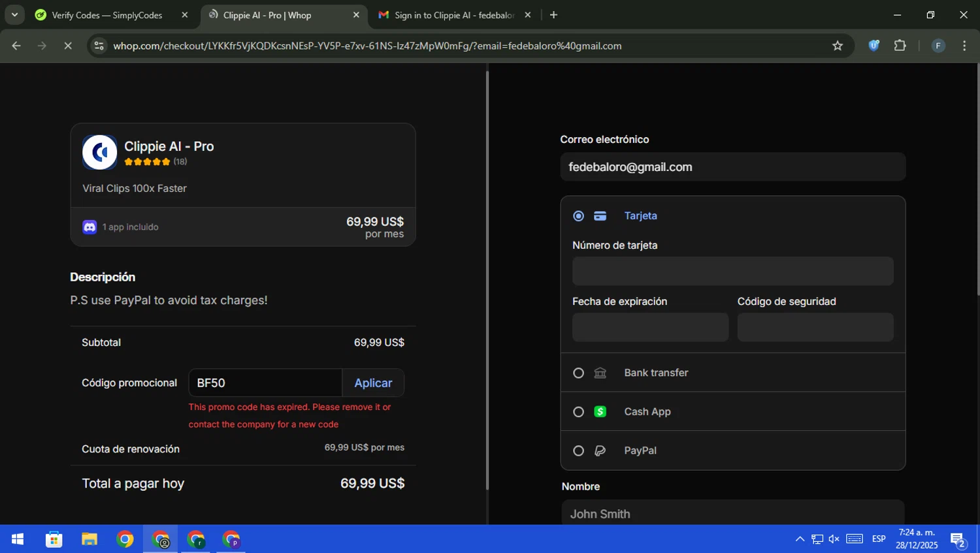Open the Bitwarden shield extension icon
The height and width of the screenshot is (553, 980).
[x=874, y=46]
